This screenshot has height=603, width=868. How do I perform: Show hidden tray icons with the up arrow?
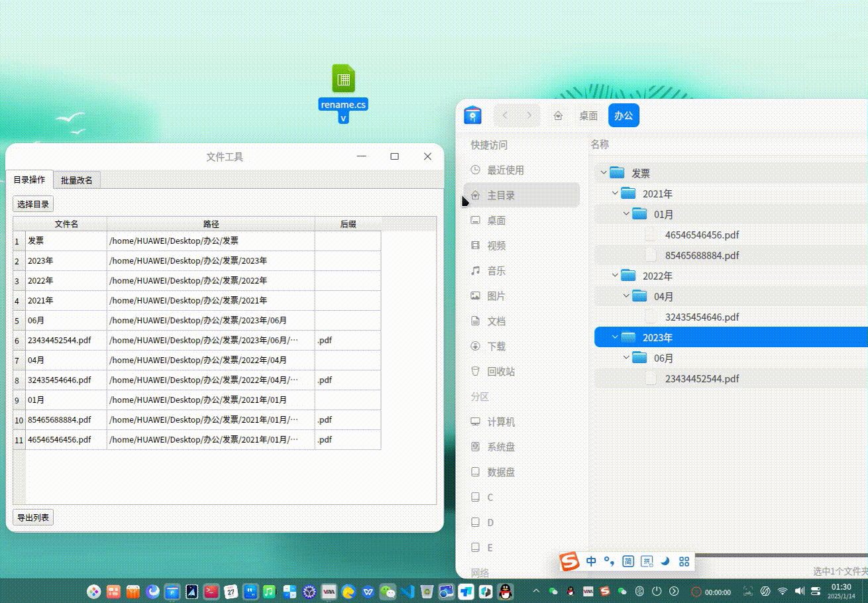536,591
